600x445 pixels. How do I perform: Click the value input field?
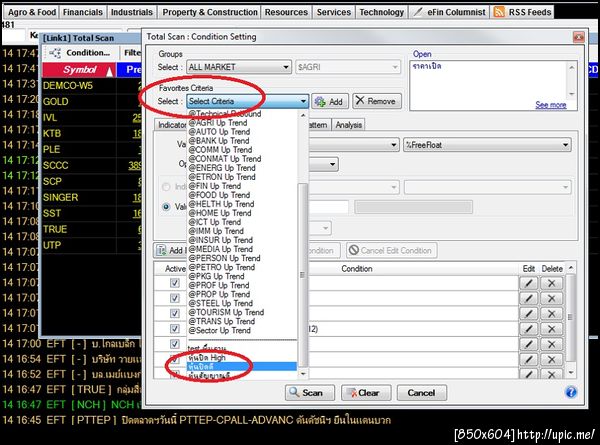(329, 207)
